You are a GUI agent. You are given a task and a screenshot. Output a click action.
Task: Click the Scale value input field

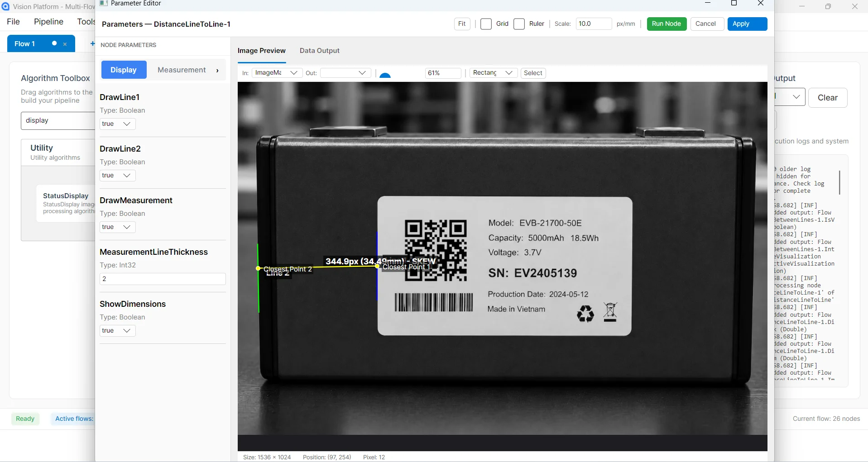pos(594,24)
